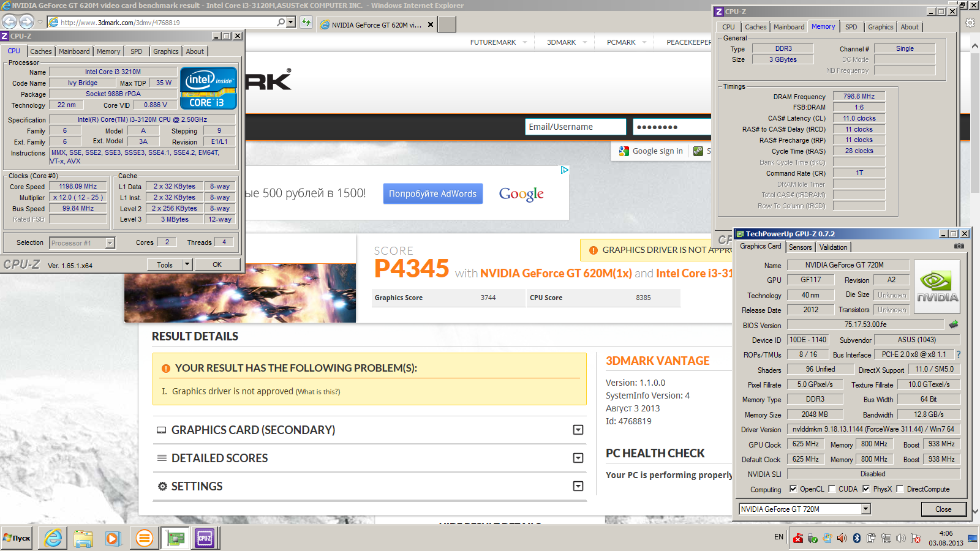The width and height of the screenshot is (980, 551).
Task: Click the red security alert tray icon
Action: point(798,538)
